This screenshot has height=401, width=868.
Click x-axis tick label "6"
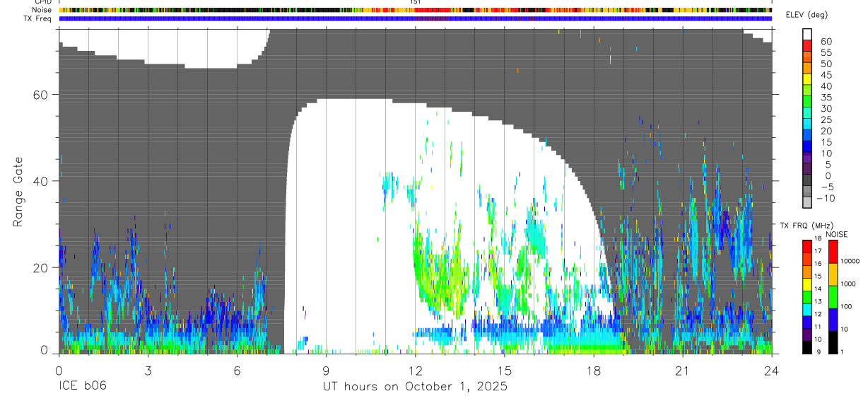tap(237, 371)
